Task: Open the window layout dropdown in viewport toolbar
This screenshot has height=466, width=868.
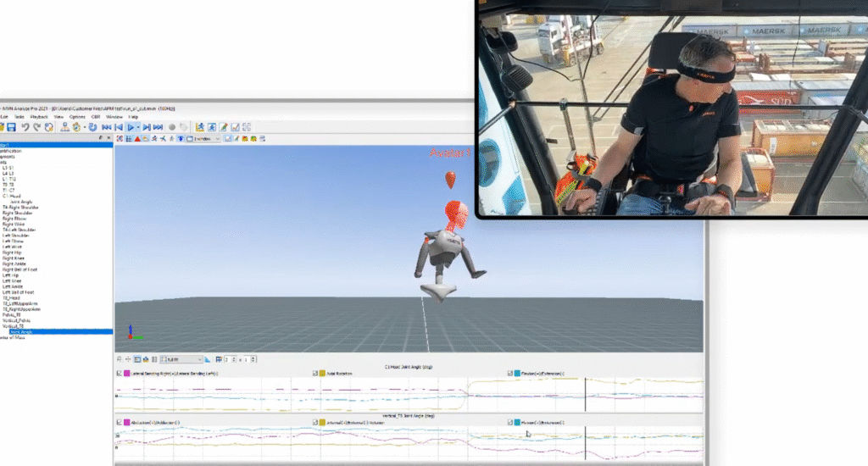Action: point(216,138)
